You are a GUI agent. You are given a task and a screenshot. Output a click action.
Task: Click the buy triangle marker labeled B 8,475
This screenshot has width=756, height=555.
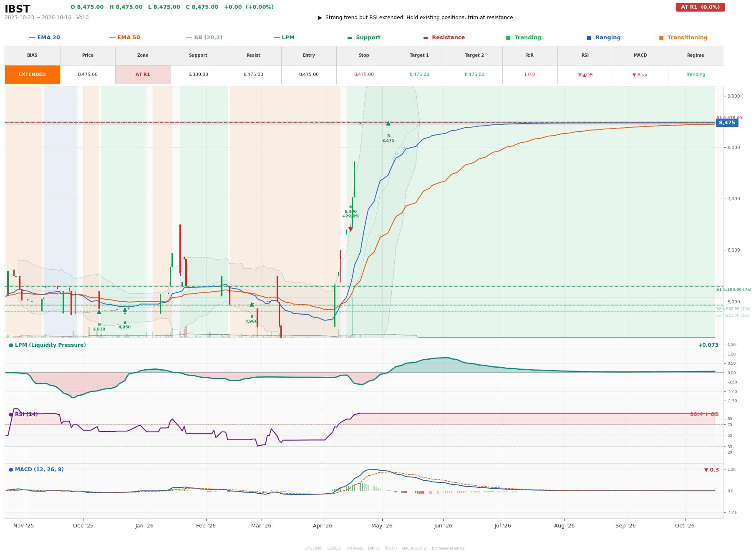(388, 123)
